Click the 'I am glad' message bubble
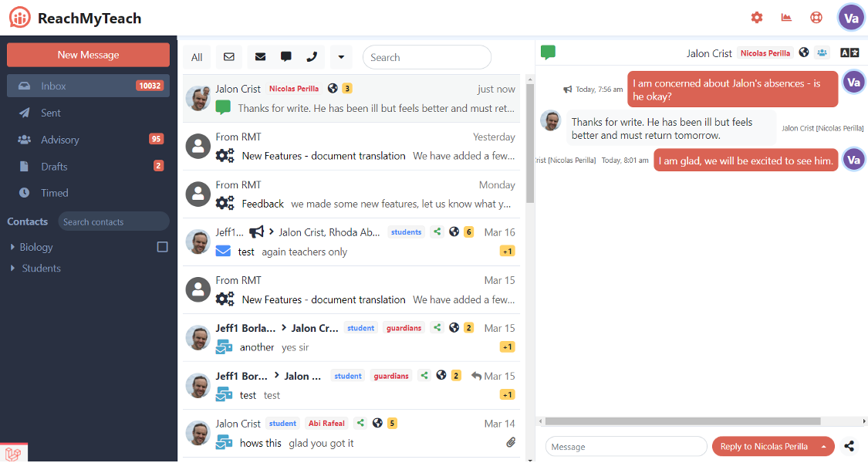 [x=745, y=161]
